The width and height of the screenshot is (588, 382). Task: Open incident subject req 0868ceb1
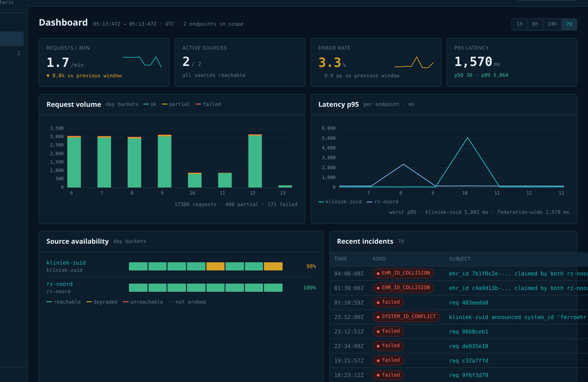(x=468, y=332)
